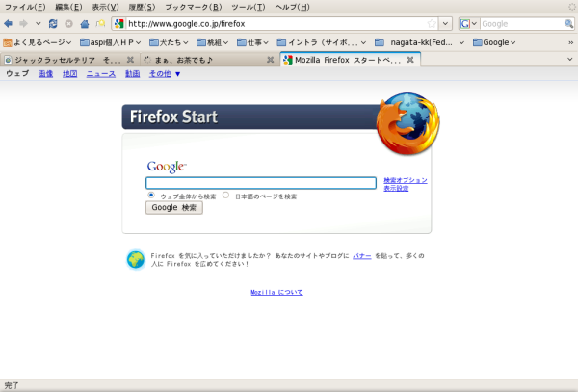
Task: Open the nagata-kk(Fed... bookmarks folder
Action: click(x=419, y=42)
